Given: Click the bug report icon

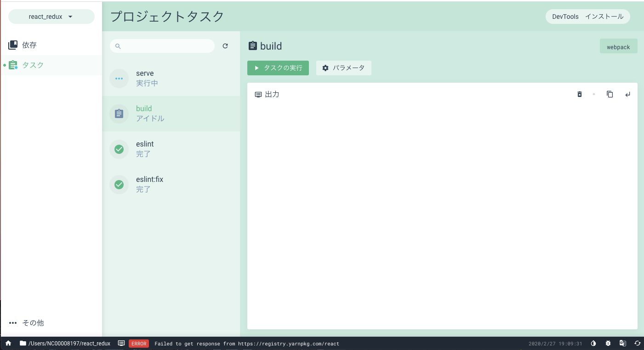Looking at the screenshot, I should [x=608, y=343].
